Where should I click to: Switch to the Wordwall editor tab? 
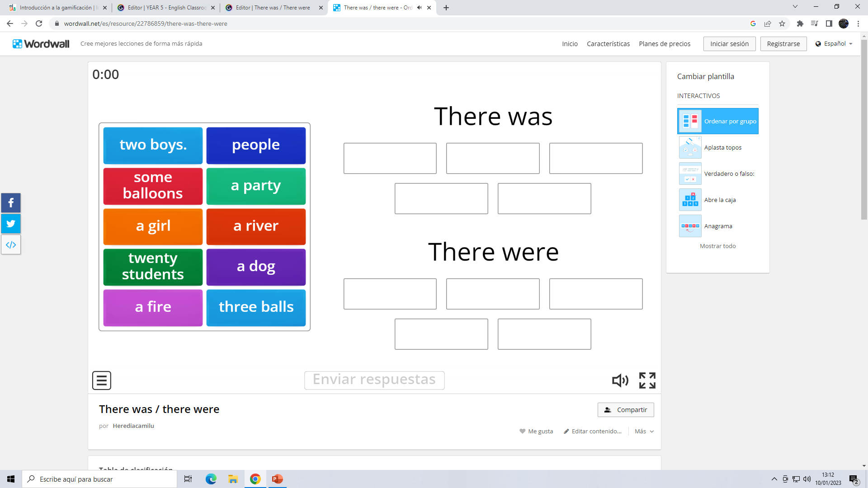tap(270, 7)
